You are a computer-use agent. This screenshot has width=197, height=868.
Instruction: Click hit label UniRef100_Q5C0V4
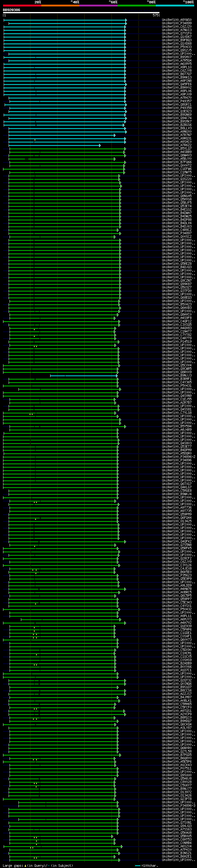tap(177, 365)
